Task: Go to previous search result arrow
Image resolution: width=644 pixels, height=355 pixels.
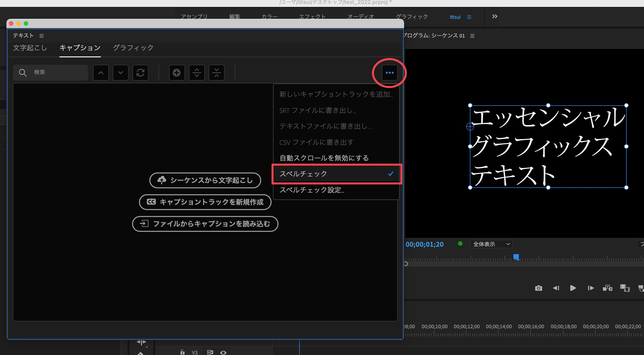Action: pyautogui.click(x=101, y=73)
